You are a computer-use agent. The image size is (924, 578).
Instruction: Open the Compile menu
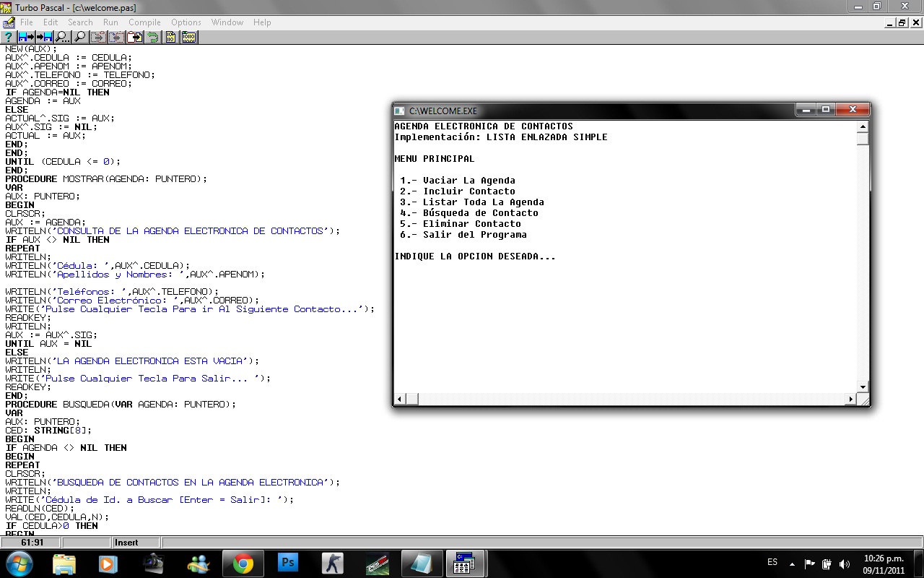pyautogui.click(x=144, y=22)
